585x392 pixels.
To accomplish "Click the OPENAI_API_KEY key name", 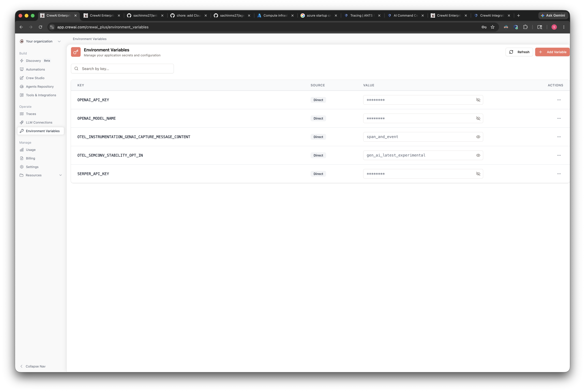I will (x=93, y=100).
